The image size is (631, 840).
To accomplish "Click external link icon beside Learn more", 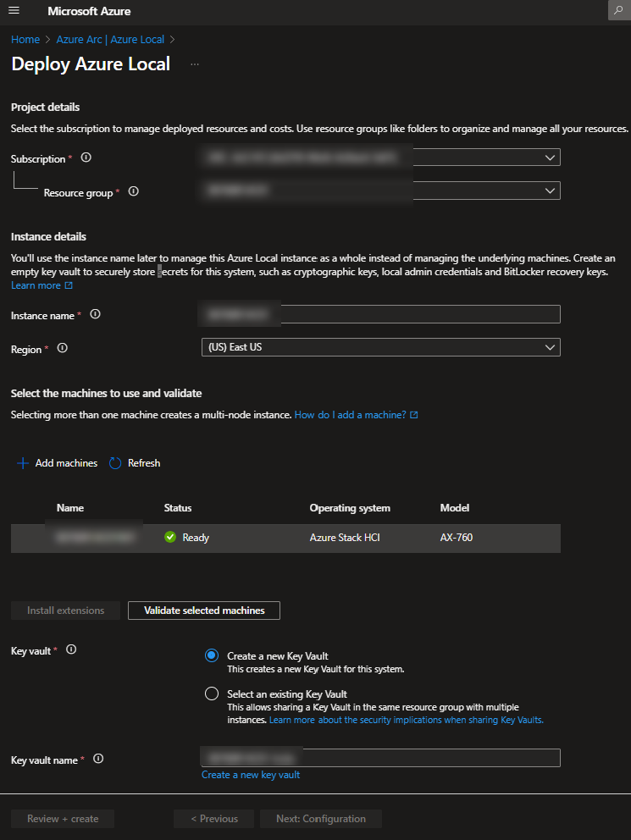I will click(69, 285).
